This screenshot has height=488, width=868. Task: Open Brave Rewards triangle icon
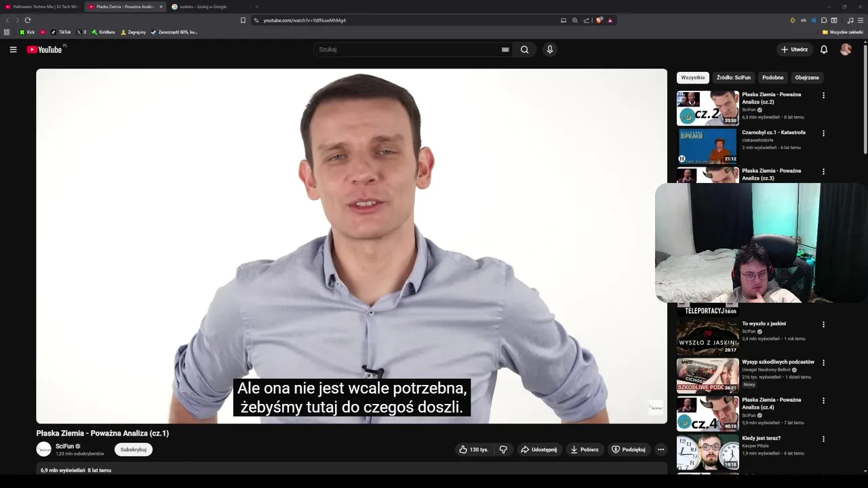point(610,20)
